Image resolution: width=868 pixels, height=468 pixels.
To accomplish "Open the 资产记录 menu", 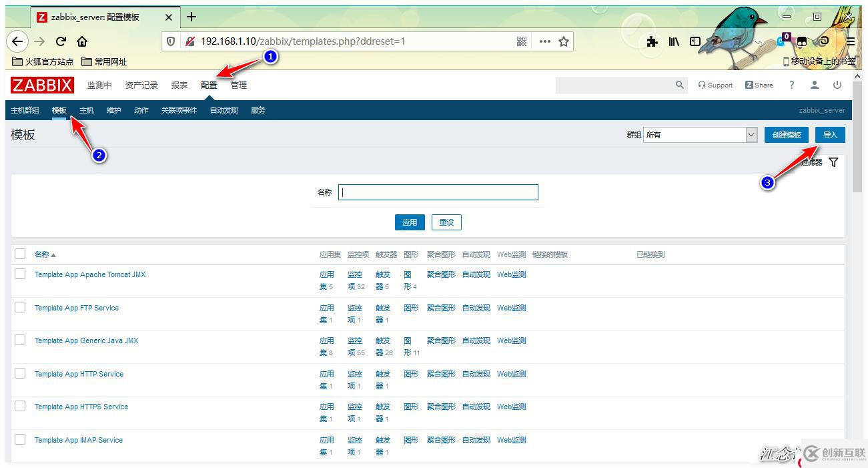I will 141,85.
